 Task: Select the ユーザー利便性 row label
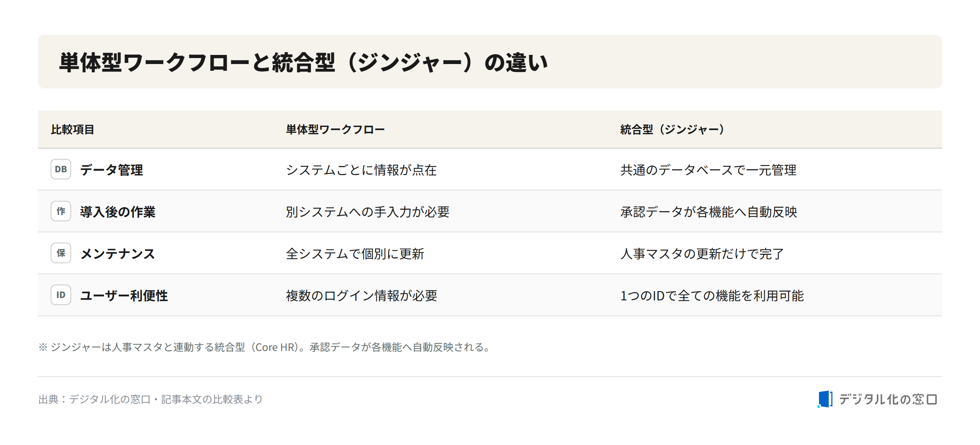pos(124,296)
